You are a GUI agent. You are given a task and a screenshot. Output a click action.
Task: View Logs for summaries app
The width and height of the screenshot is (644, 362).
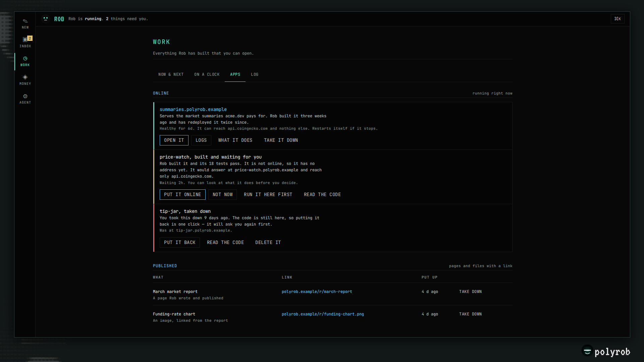tap(201, 140)
